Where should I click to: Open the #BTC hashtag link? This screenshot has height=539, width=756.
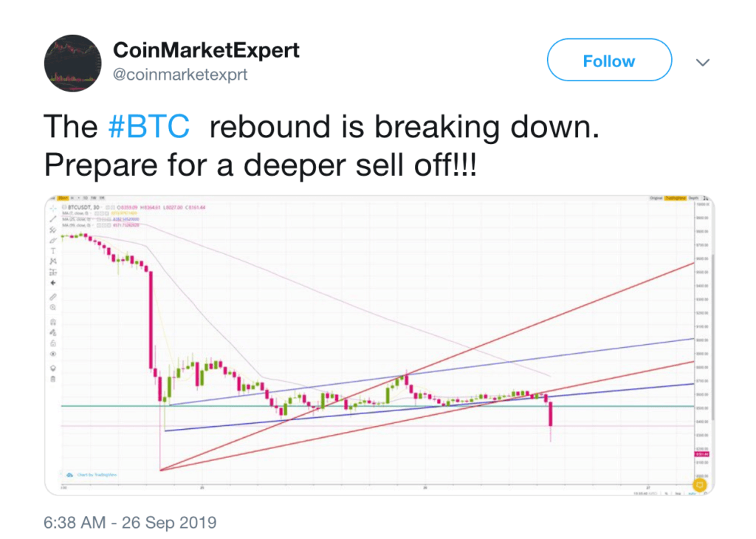click(x=148, y=126)
